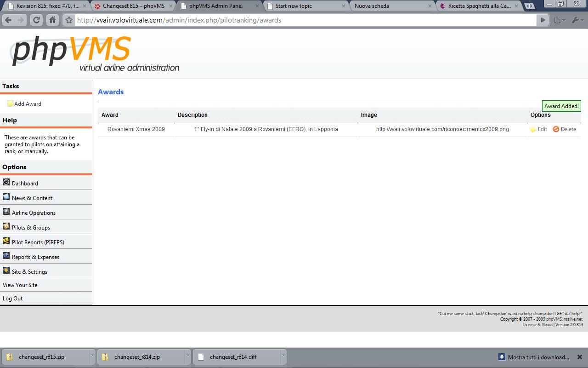Switch to the Changeset 815 – phpVMS tab
Image resolution: width=588 pixels, height=368 pixels.
pos(133,6)
